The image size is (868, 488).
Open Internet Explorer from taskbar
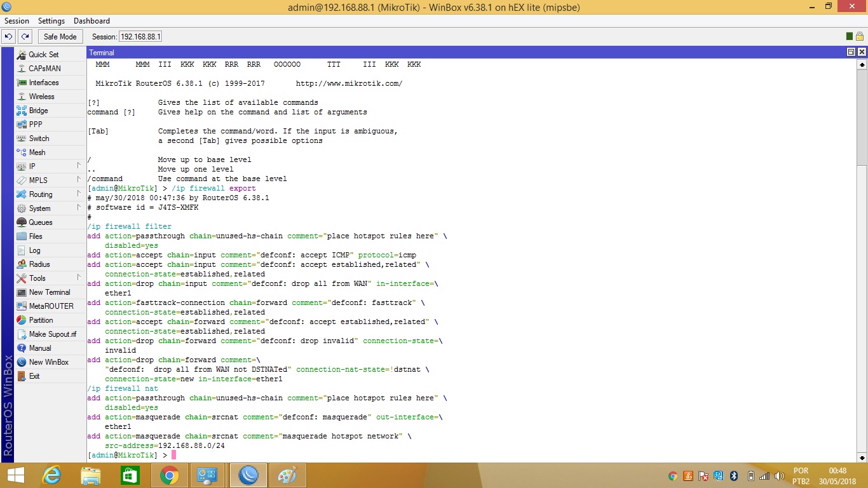[x=52, y=475]
